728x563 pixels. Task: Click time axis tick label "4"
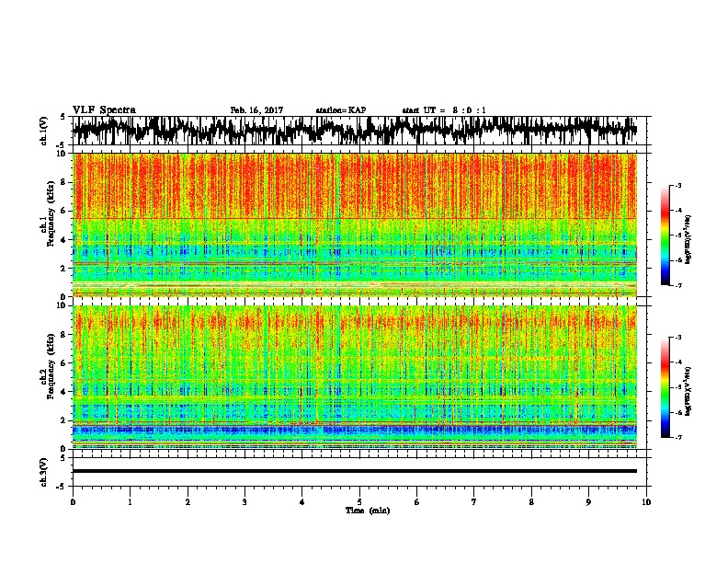pos(302,502)
